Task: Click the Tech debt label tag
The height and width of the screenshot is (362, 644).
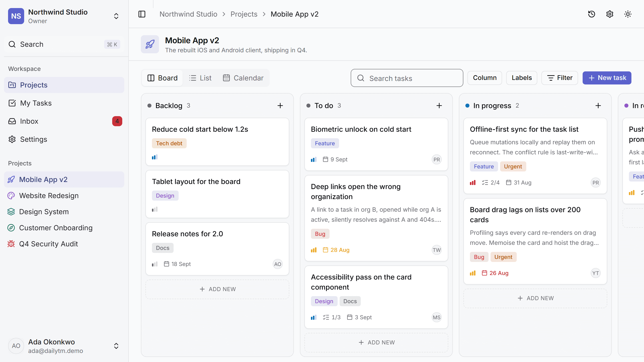Action: pyautogui.click(x=169, y=143)
